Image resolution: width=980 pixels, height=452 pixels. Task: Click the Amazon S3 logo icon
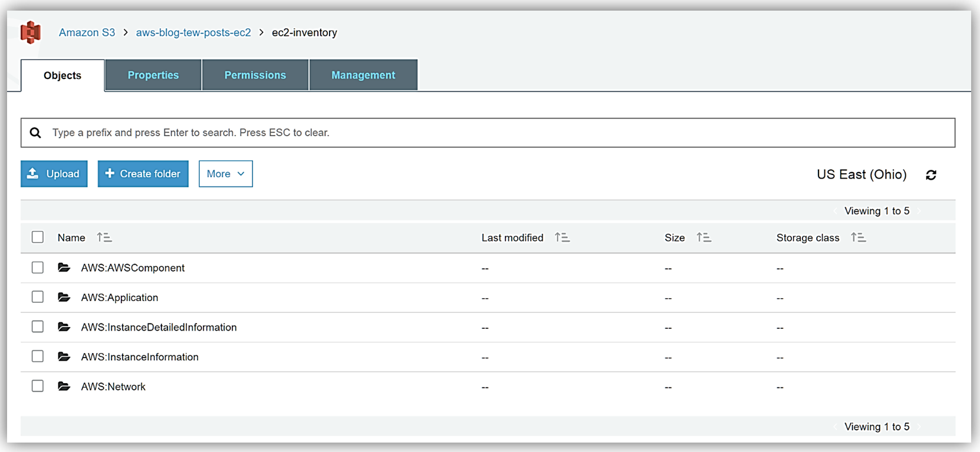(31, 32)
